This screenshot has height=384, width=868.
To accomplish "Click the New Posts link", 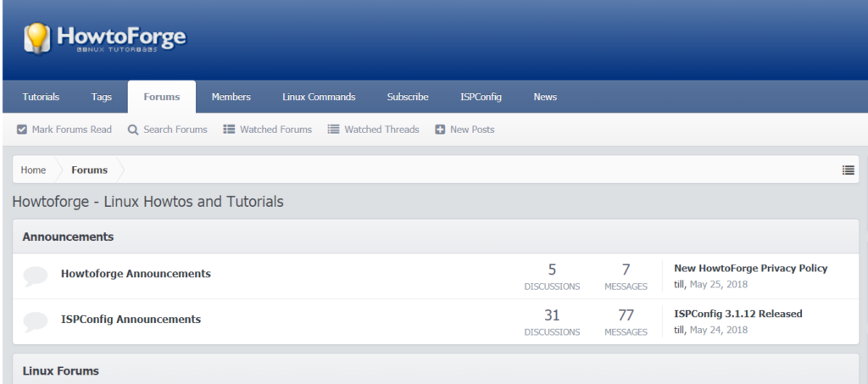I will pyautogui.click(x=472, y=130).
